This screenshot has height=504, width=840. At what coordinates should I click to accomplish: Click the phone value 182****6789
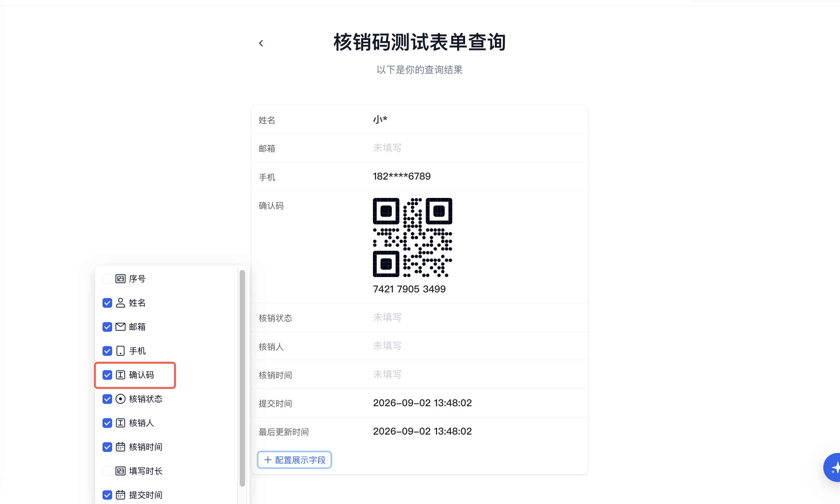pos(402,176)
